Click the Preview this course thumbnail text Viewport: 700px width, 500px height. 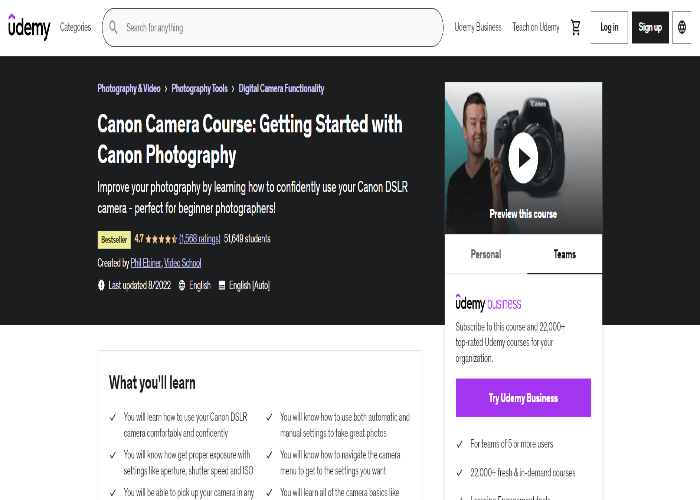coord(523,214)
